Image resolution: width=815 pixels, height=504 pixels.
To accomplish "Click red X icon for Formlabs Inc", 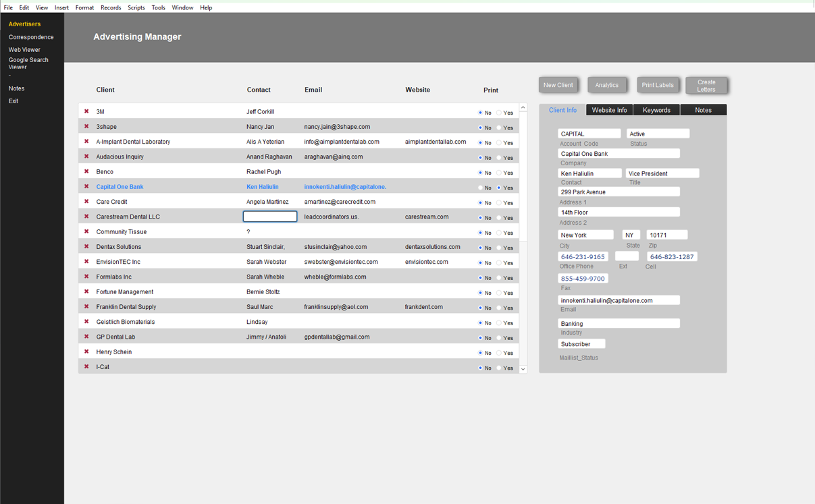I will [x=86, y=277].
